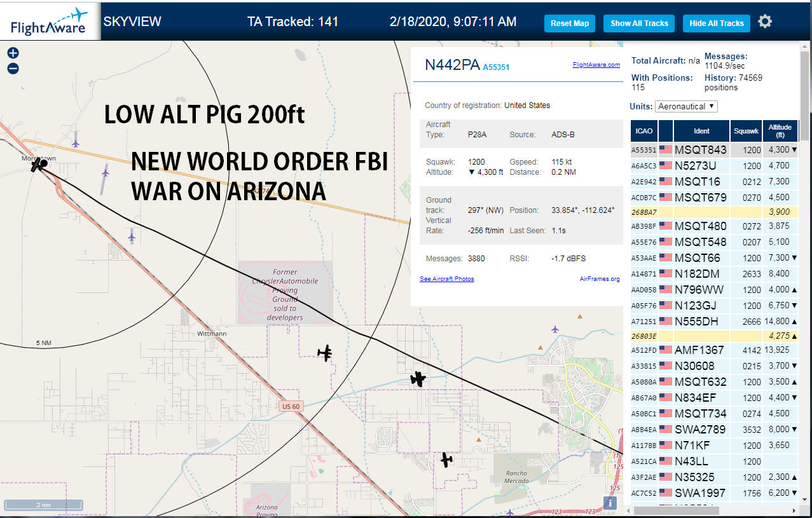Click the Wittmann town label on map
The image size is (812, 518).
tap(212, 333)
